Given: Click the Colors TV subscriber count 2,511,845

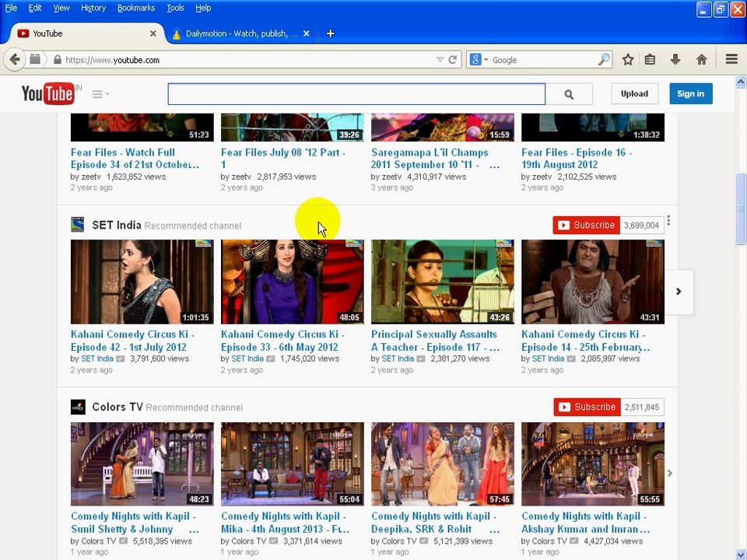Looking at the screenshot, I should 642,407.
